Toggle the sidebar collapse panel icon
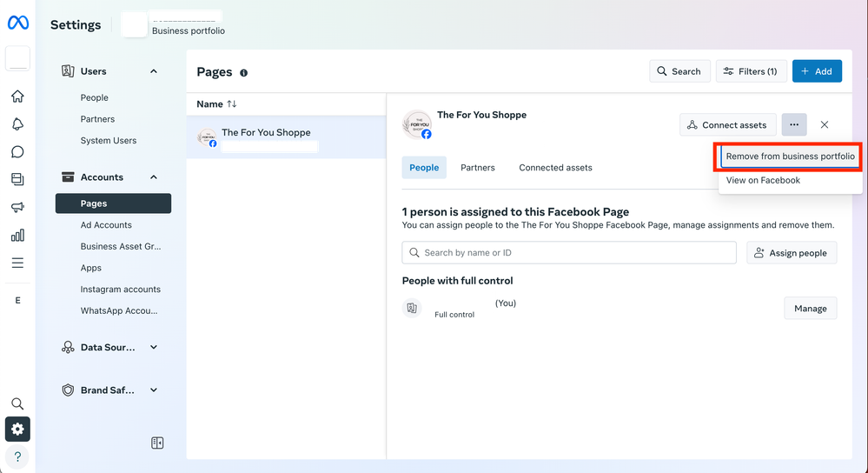 pyautogui.click(x=157, y=443)
